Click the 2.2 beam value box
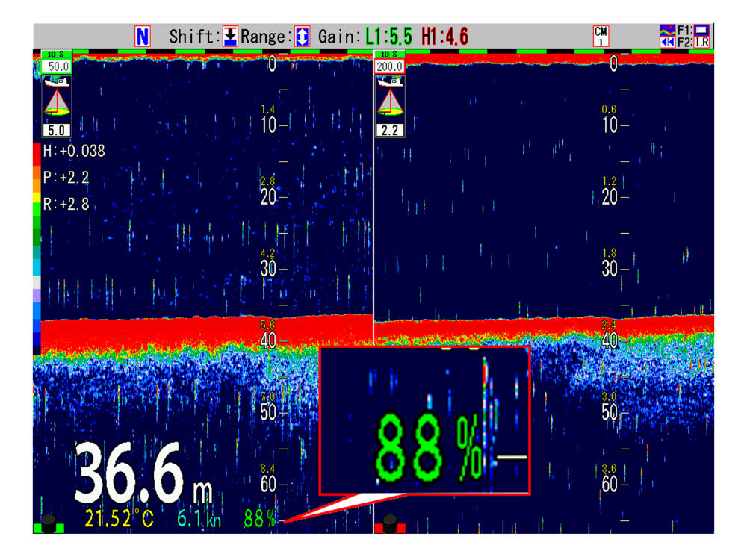This screenshot has height=560, width=747. [389, 130]
